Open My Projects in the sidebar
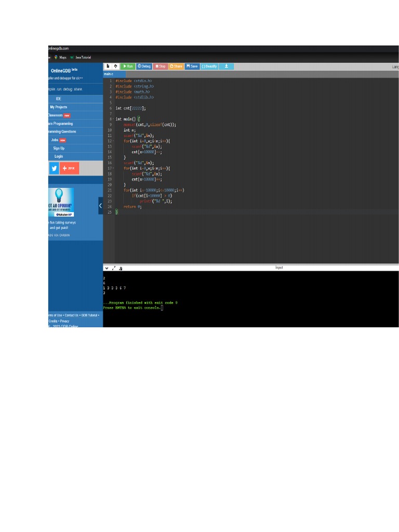Image resolution: width=399 pixels, height=532 pixels. pyautogui.click(x=58, y=107)
